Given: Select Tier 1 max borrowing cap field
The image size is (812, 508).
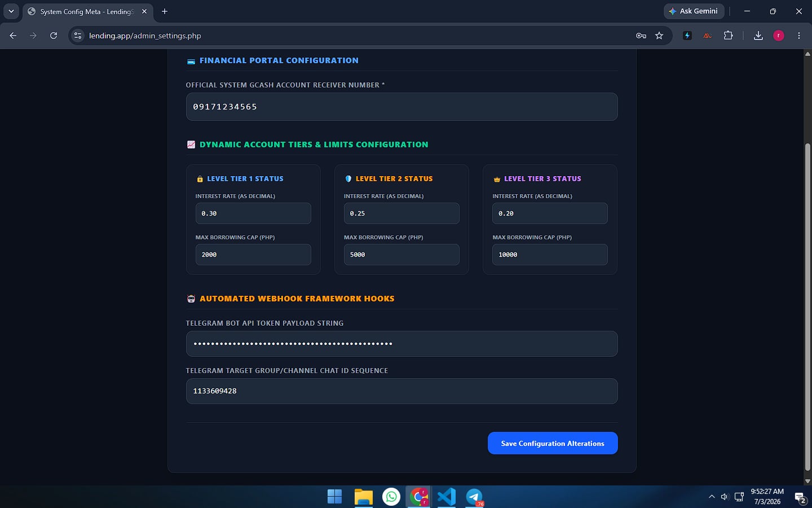Looking at the screenshot, I should tap(253, 255).
